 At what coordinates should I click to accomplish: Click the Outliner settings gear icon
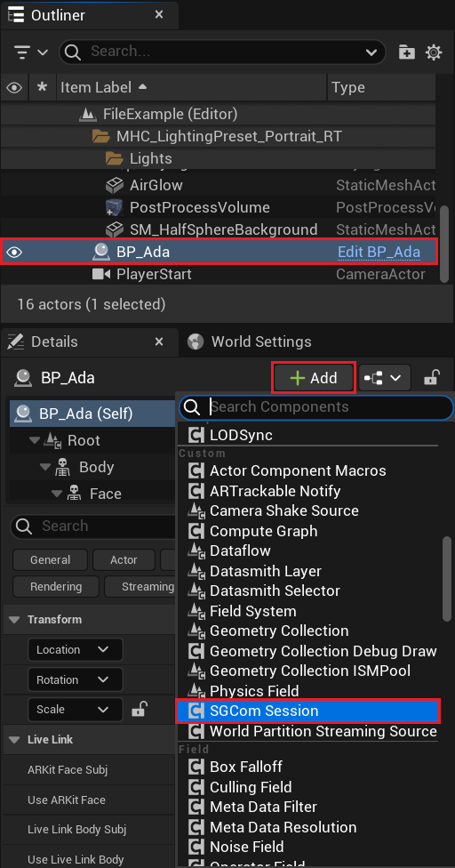click(x=434, y=52)
